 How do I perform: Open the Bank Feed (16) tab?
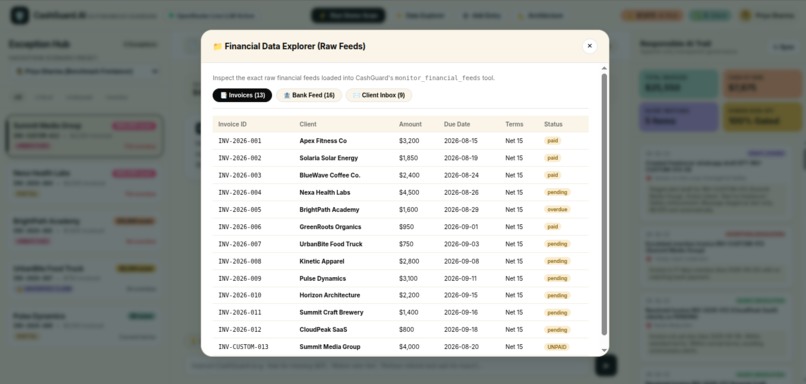[309, 95]
